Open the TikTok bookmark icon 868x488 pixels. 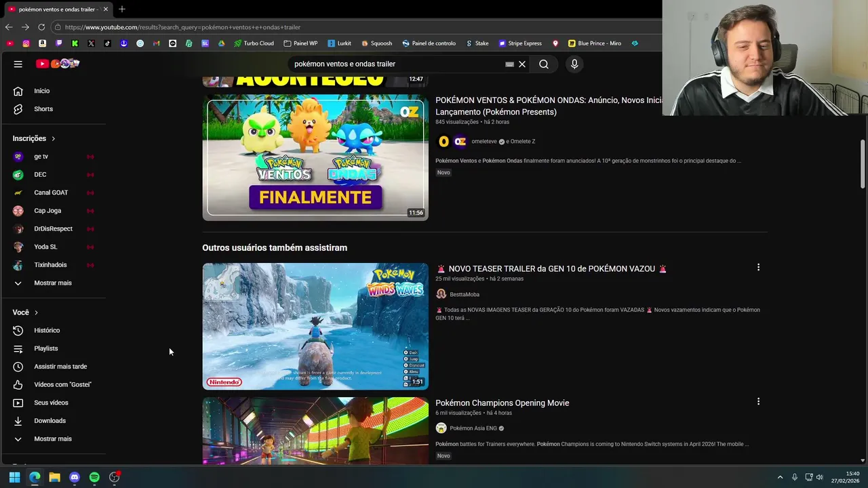point(107,43)
